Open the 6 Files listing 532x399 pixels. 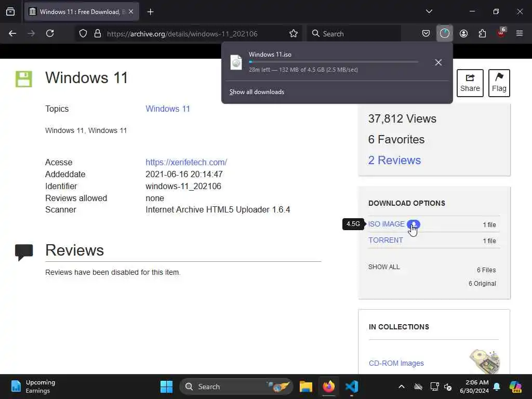(x=486, y=270)
